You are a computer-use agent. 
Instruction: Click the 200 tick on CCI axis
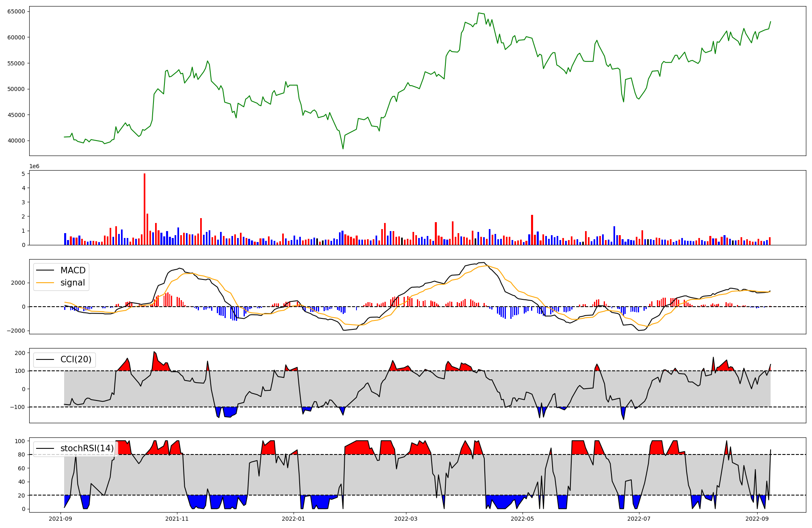(20, 353)
